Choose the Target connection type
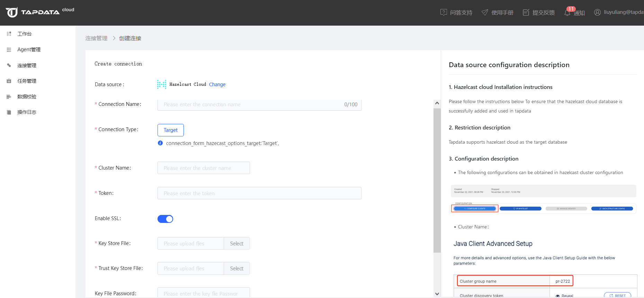Image resolution: width=644 pixels, height=298 pixels. click(171, 130)
